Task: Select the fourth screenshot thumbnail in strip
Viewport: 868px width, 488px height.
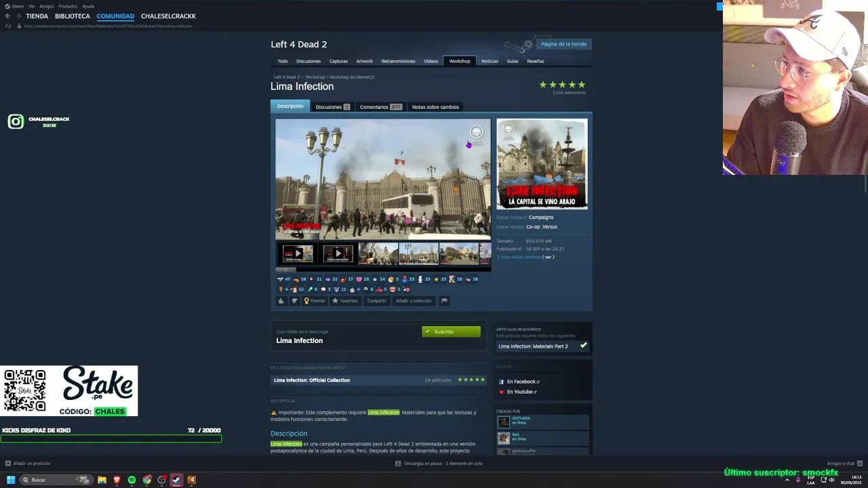Action: 418,253
